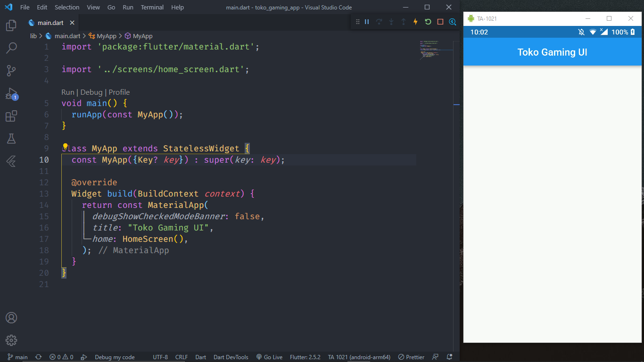
Task: Open the Terminal menu
Action: [152, 7]
